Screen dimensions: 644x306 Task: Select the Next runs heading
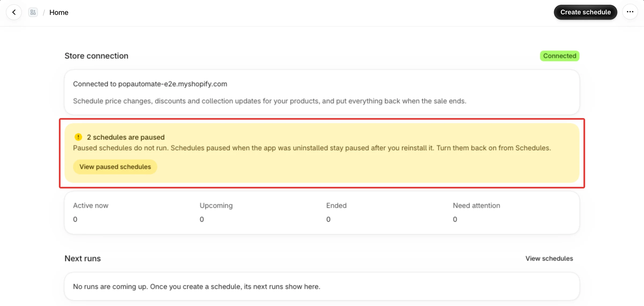point(83,258)
